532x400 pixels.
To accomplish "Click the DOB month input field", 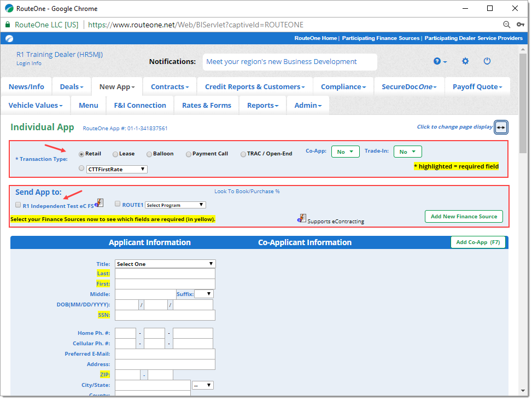I will click(127, 305).
